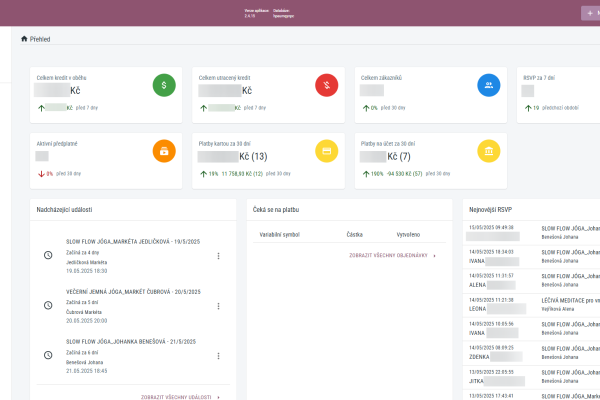The width and height of the screenshot is (600, 400).
Task: Click the home icon beside Přehled
Action: [24, 39]
